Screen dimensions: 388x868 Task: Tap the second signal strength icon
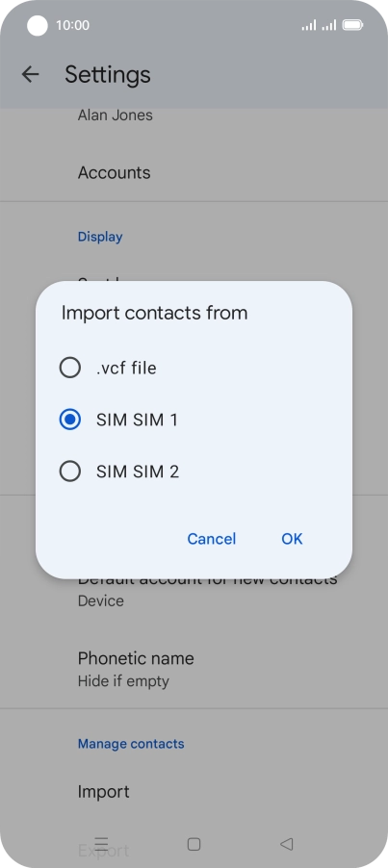tap(329, 25)
